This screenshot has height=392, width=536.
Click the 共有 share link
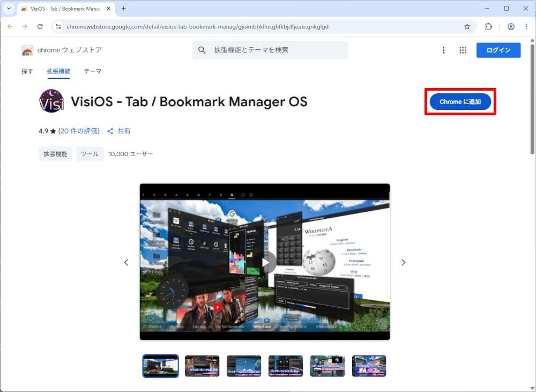[118, 131]
